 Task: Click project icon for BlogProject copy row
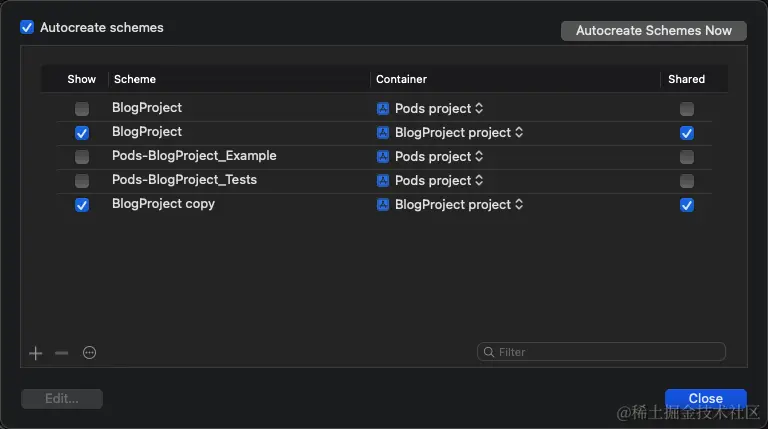tap(383, 205)
